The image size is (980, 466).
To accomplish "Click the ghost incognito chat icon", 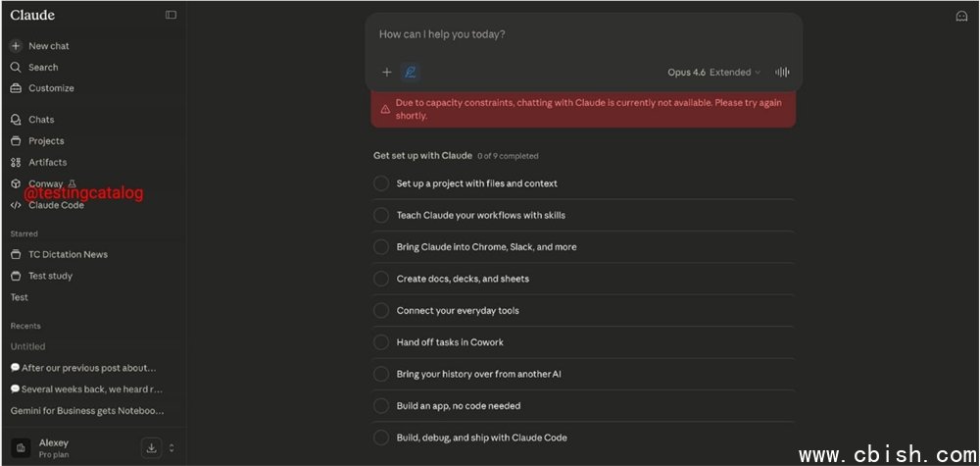I will [x=961, y=16].
